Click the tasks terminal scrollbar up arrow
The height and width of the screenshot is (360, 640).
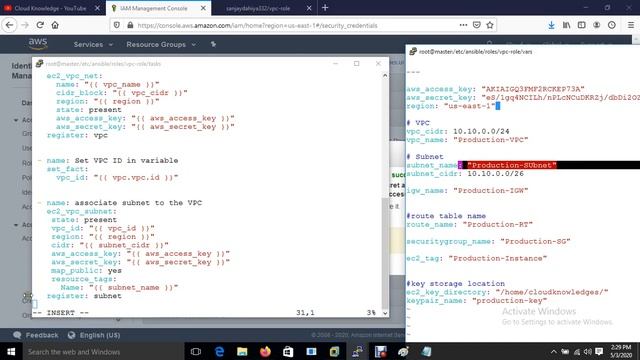coord(385,76)
